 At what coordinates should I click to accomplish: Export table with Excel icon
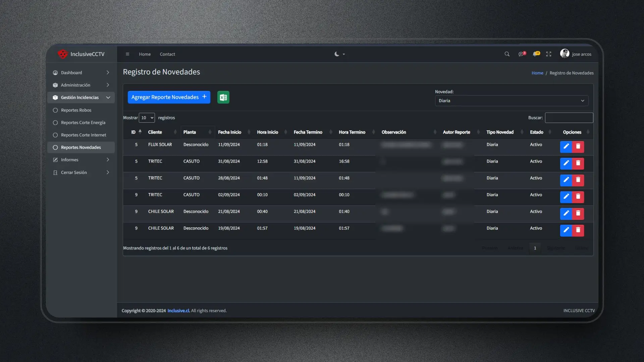[223, 97]
